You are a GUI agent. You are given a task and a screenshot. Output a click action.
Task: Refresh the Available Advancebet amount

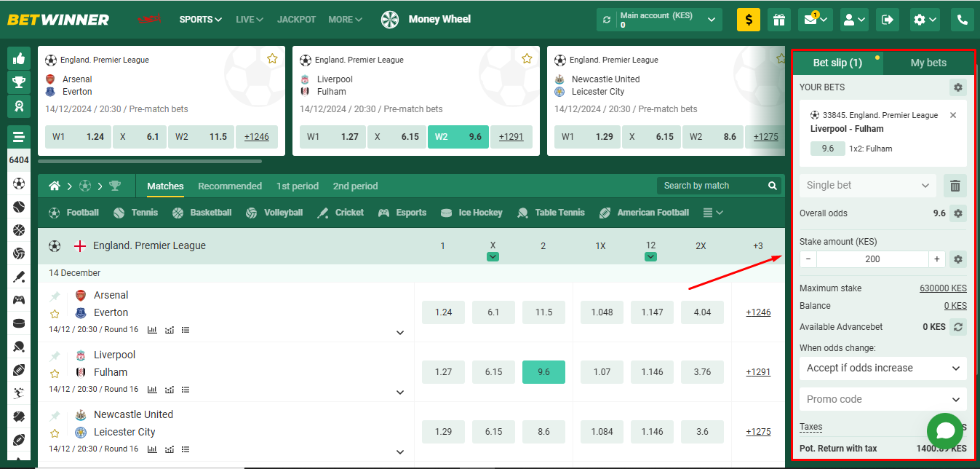pyautogui.click(x=958, y=327)
